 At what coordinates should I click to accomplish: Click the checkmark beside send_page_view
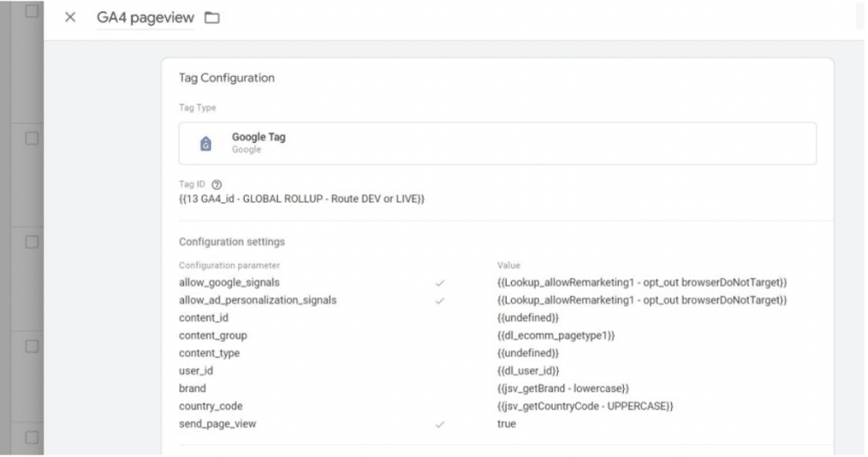tap(439, 425)
